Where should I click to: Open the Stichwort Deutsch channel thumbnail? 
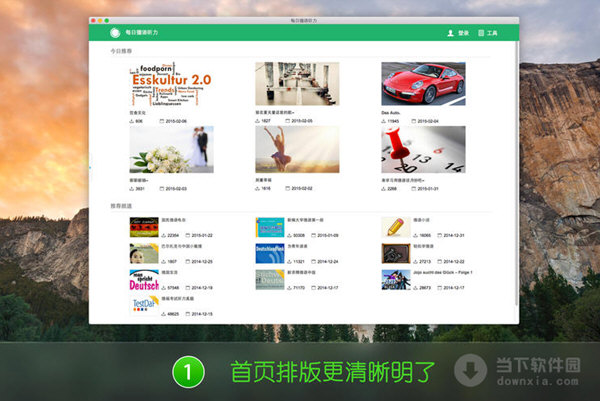[x=270, y=280]
